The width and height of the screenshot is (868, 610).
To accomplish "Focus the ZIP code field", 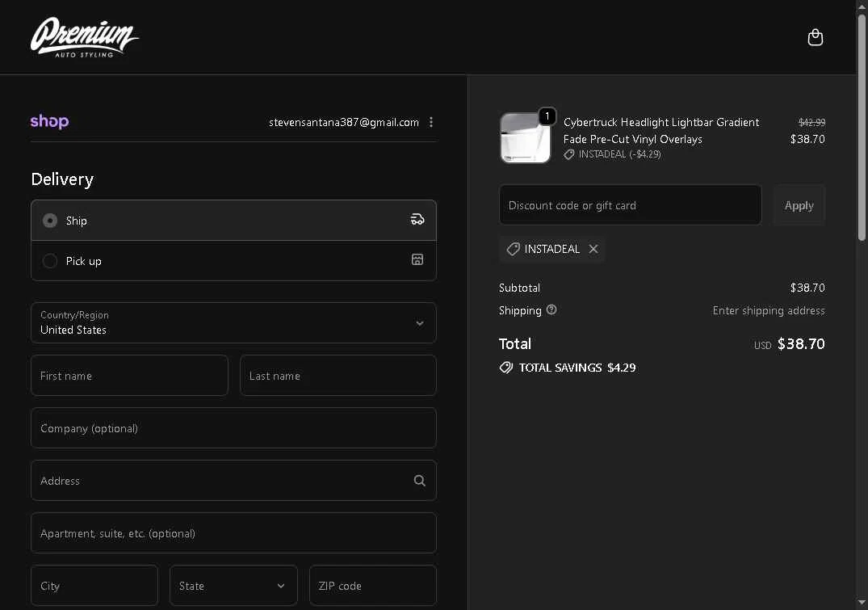I will pos(372,585).
